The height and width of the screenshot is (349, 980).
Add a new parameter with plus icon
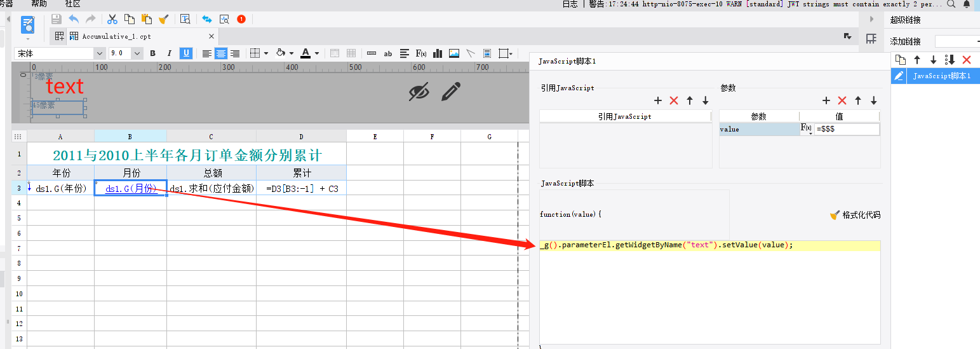[x=826, y=100]
